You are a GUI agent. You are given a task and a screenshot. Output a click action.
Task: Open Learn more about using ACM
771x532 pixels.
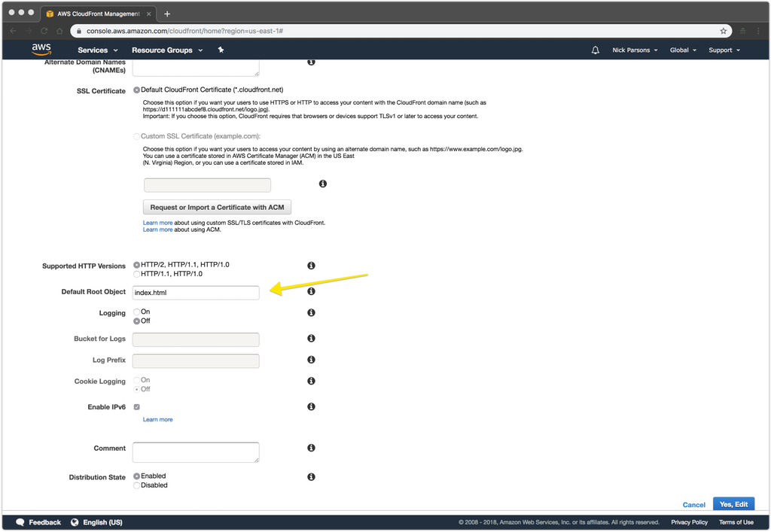(x=157, y=230)
